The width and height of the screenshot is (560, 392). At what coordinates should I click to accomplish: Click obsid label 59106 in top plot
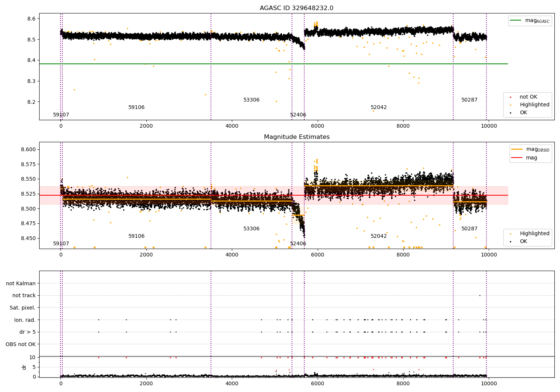pos(136,108)
